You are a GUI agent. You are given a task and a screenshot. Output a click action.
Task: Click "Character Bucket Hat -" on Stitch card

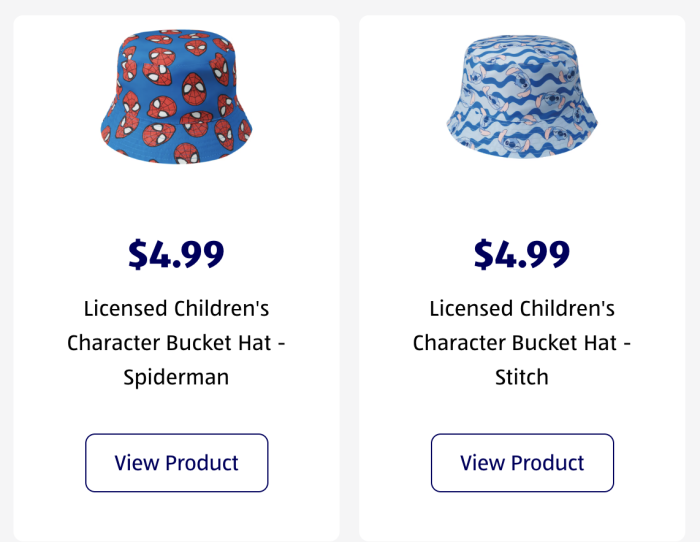click(x=522, y=343)
